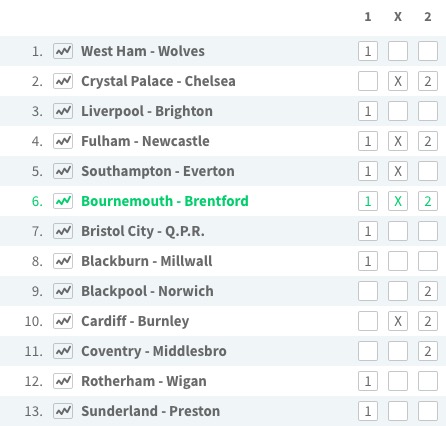Open stats icon for Cardiff - Burnley
Viewport: 446px width, 426px height.
tap(63, 321)
